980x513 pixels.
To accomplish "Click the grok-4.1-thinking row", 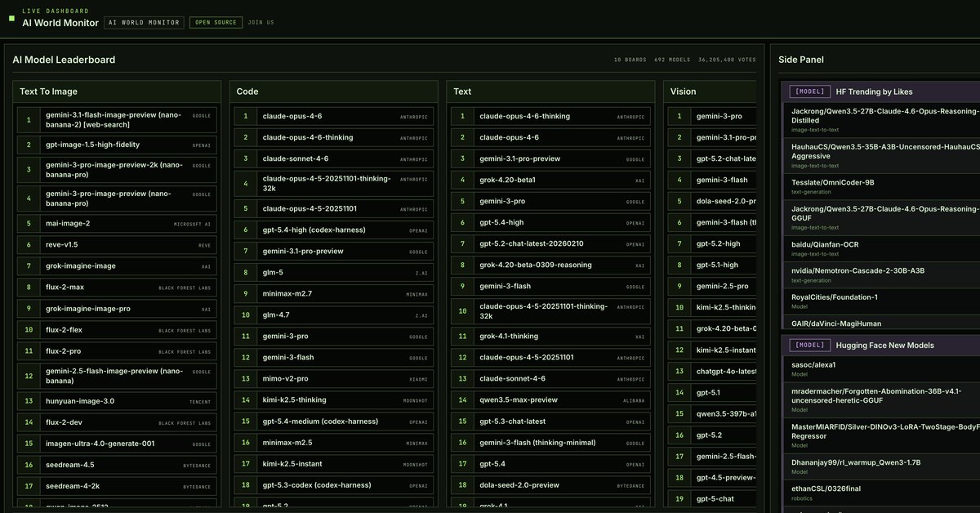I will tap(551, 336).
